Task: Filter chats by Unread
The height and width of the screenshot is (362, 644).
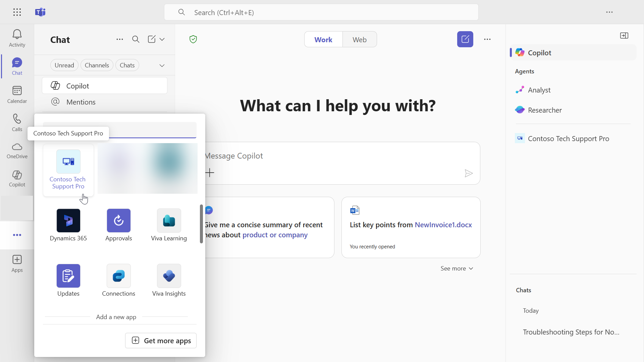Action: pos(64,65)
